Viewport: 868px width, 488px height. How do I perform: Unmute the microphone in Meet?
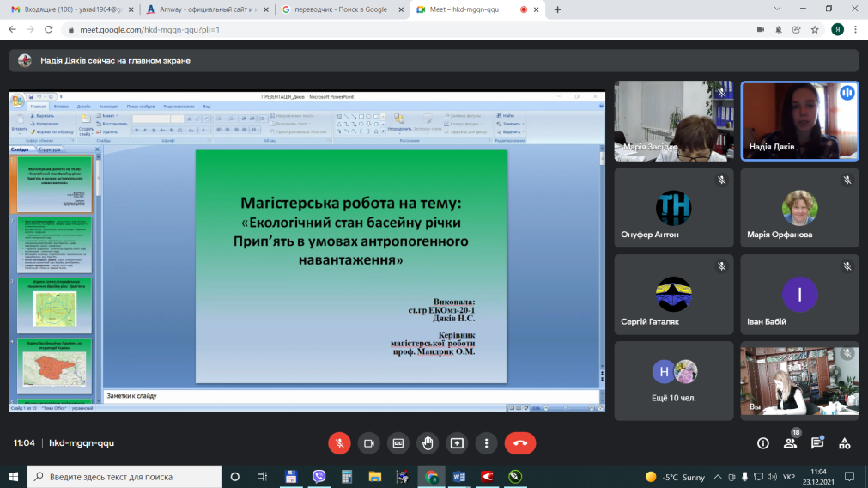(x=339, y=443)
